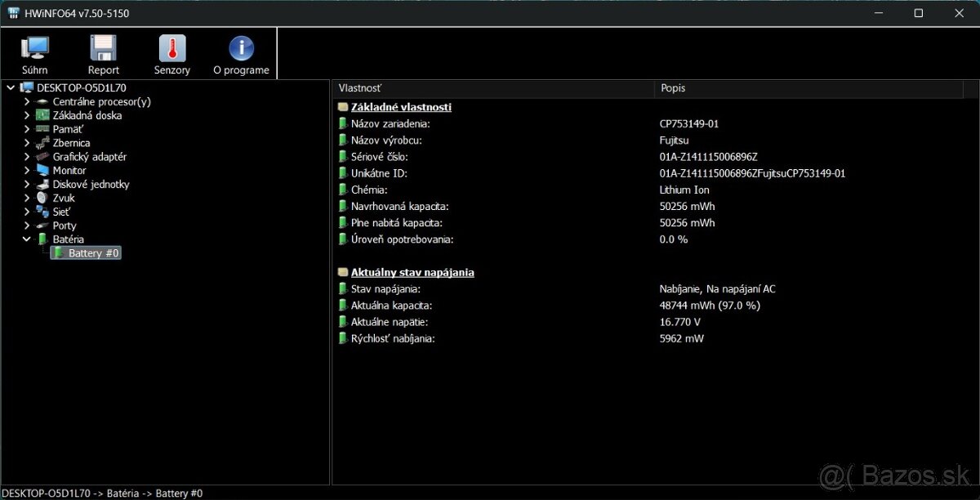Expand the Základná doska node
This screenshot has height=500, width=980.
(27, 116)
